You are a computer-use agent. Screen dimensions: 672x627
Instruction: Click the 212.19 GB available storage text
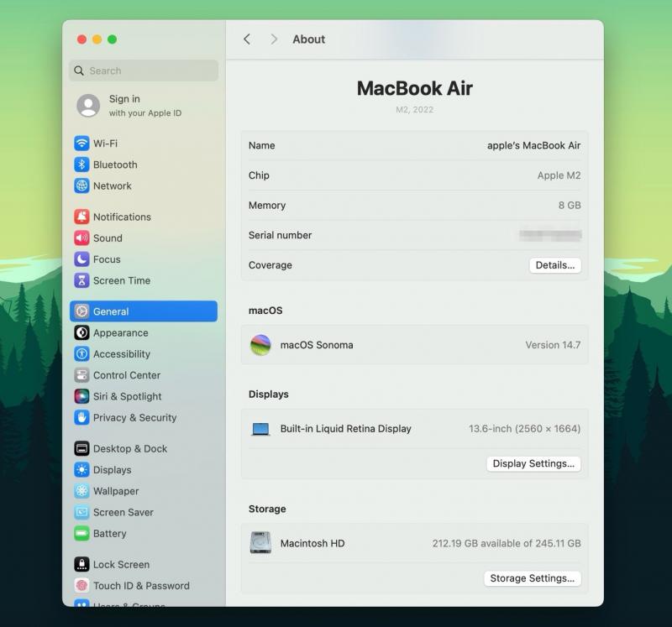point(507,544)
